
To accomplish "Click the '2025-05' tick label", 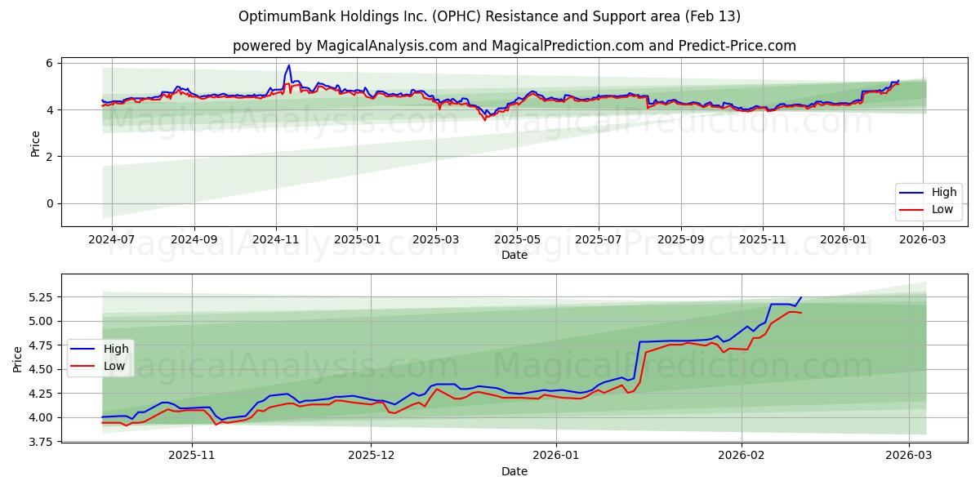I will point(517,239).
